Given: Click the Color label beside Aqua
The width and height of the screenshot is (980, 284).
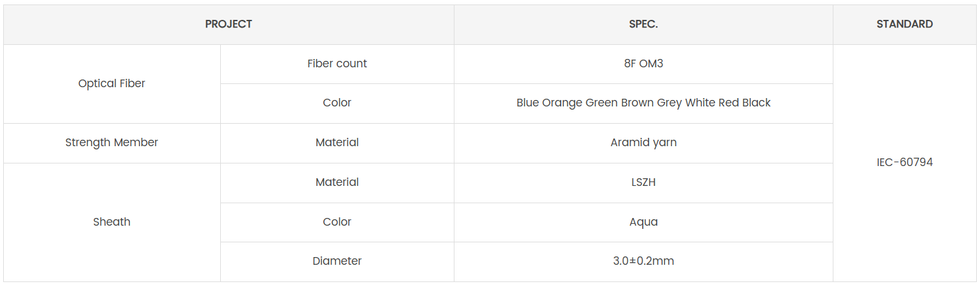Looking at the screenshot, I should pos(337,222).
